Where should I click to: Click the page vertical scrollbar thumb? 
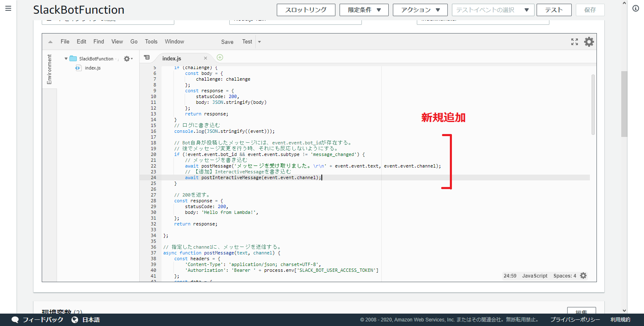tap(624, 104)
